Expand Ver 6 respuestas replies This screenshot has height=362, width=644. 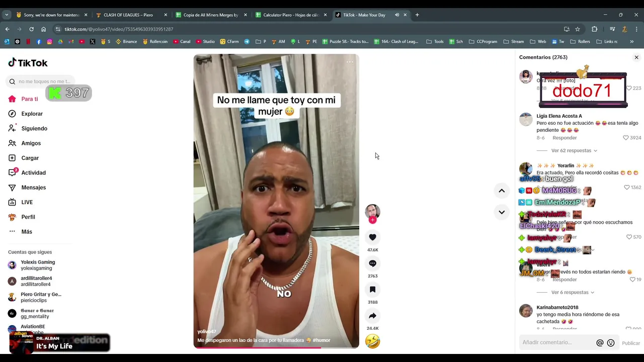tap(573, 292)
